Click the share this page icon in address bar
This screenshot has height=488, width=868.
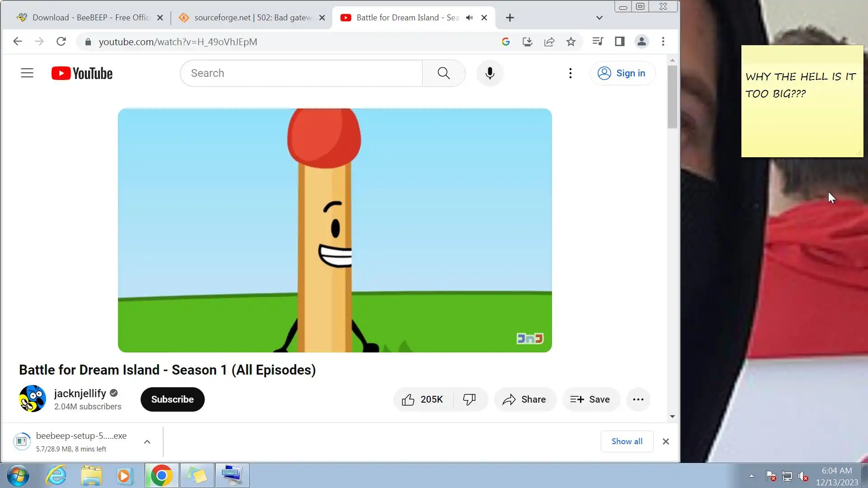coord(549,42)
